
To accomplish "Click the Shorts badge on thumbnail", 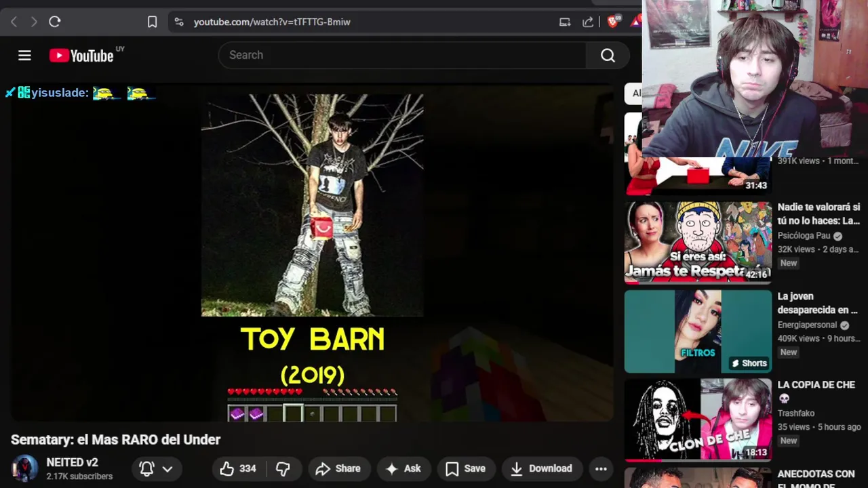I will coord(749,363).
